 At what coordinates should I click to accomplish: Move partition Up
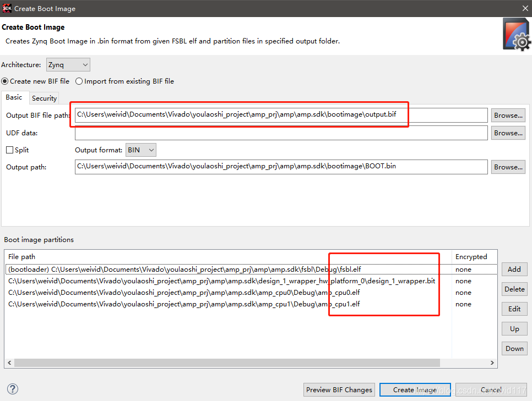coord(514,329)
